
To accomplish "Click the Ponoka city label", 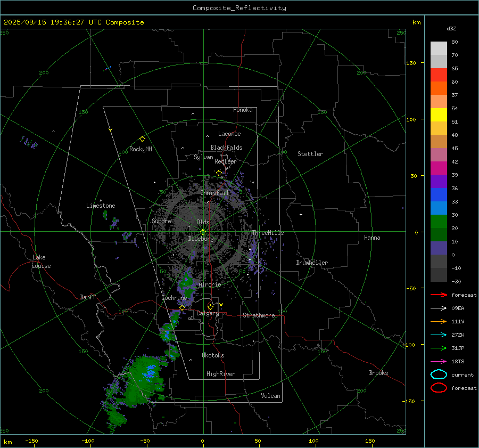I will pyautogui.click(x=243, y=110).
